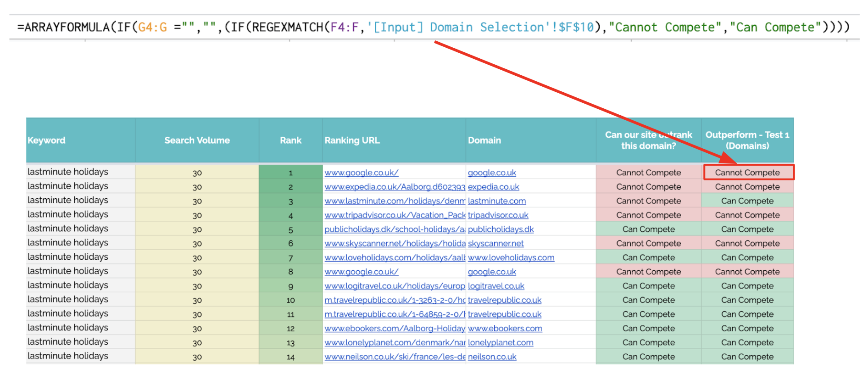
Task: Click the skyscanner.net domain link
Action: (495, 244)
